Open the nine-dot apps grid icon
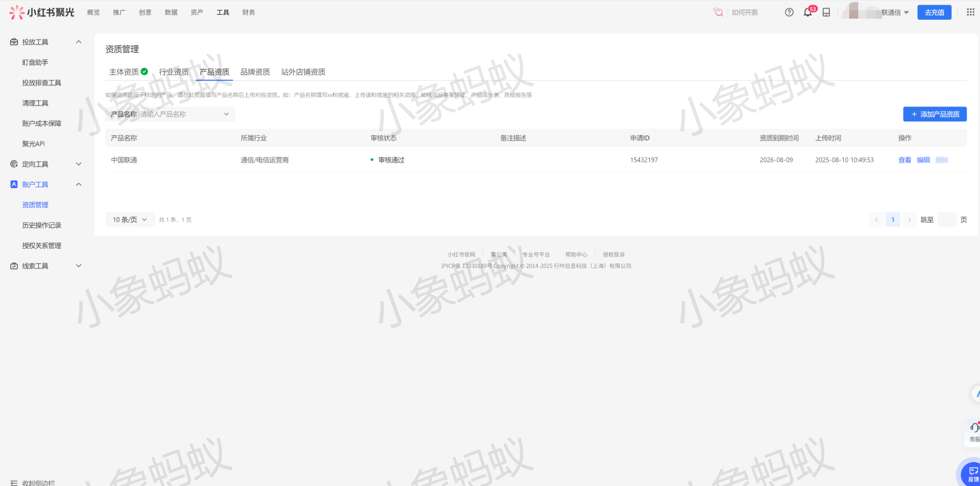The image size is (980, 486). [x=970, y=12]
